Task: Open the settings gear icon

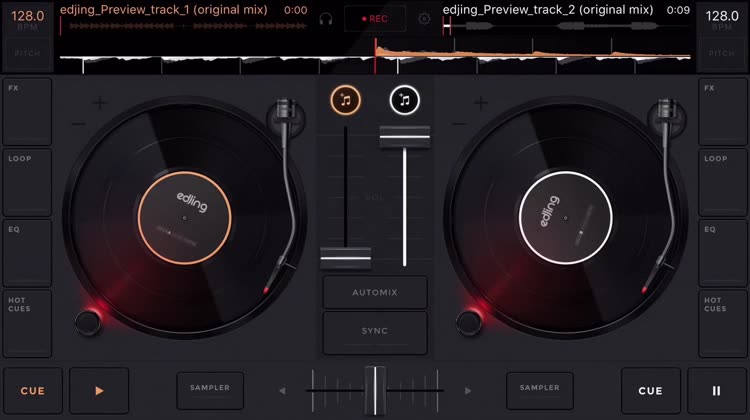Action: click(x=424, y=19)
